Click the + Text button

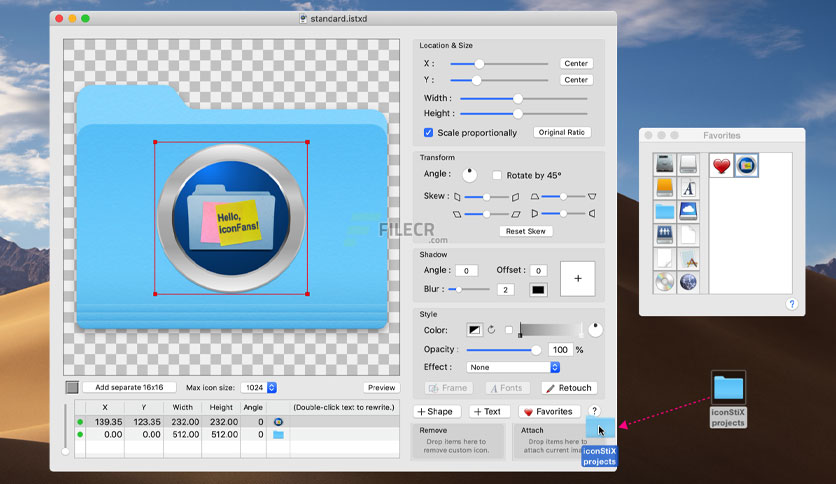click(x=487, y=412)
